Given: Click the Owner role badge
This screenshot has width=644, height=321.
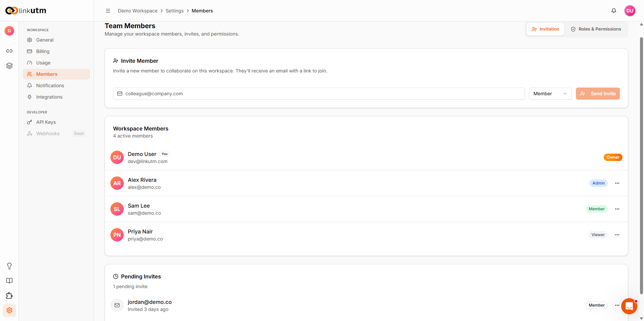Looking at the screenshot, I should (x=613, y=157).
